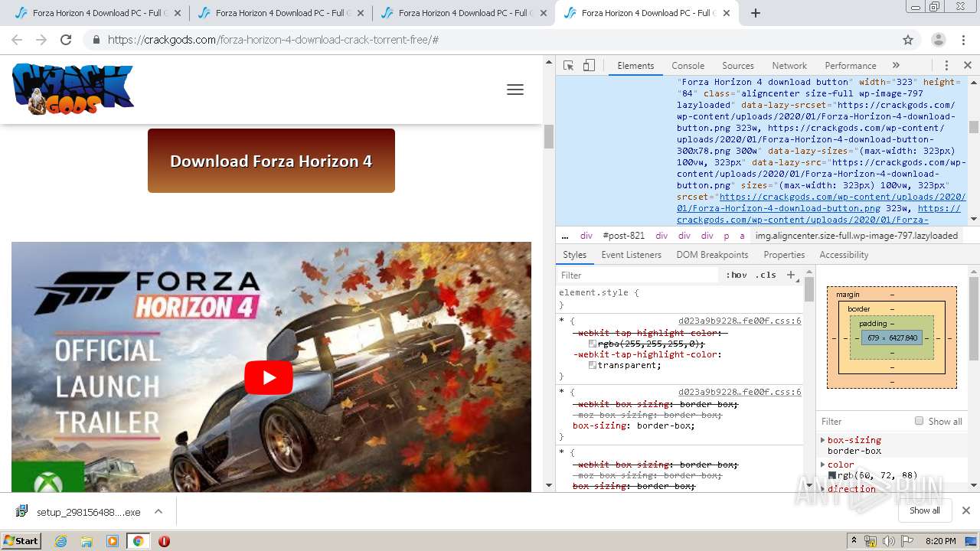Open the rgba(255,255,255,0) color swatch
This screenshot has height=551, width=980.
click(593, 344)
